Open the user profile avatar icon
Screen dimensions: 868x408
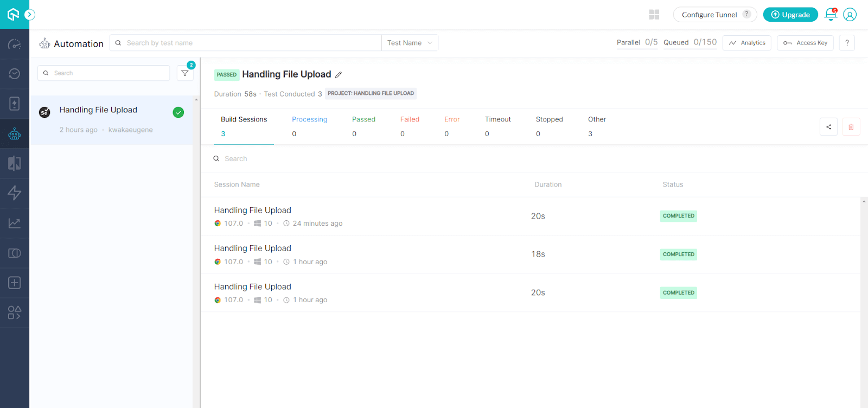[x=850, y=15]
